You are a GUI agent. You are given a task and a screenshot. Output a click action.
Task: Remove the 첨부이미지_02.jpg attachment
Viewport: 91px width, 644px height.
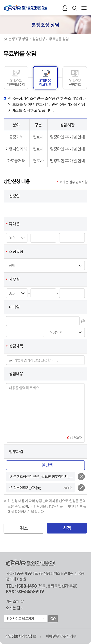coord(81,488)
